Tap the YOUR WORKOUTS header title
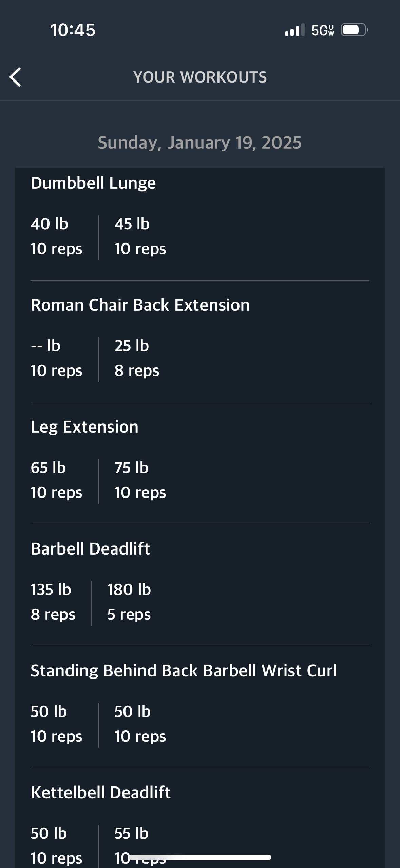Viewport: 400px width, 868px height. [x=200, y=77]
